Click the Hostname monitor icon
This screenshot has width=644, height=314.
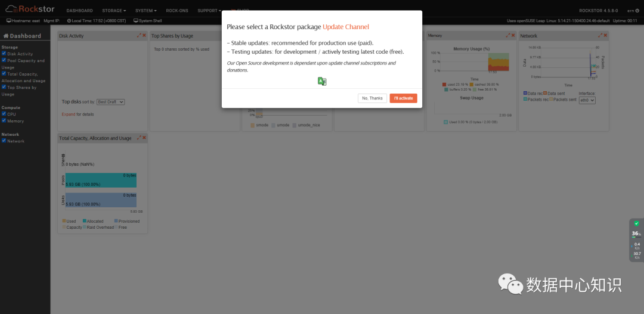click(x=8, y=20)
